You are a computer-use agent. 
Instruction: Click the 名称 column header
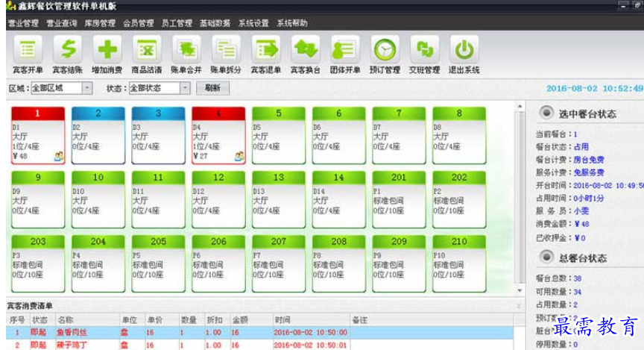[87, 319]
